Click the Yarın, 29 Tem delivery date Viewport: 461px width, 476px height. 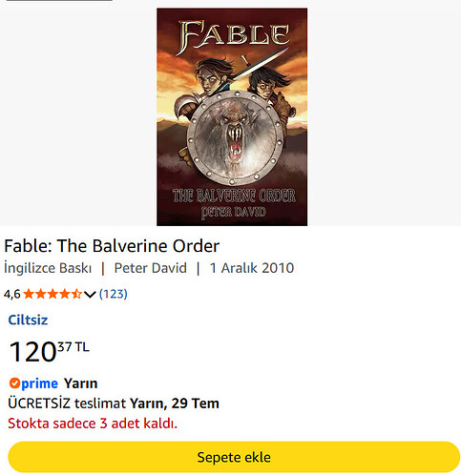[175, 404]
